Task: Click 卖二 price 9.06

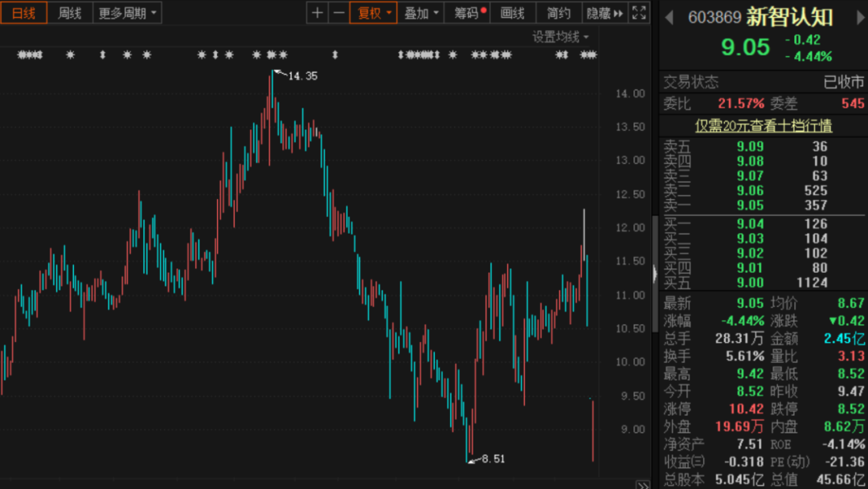Action: [750, 191]
